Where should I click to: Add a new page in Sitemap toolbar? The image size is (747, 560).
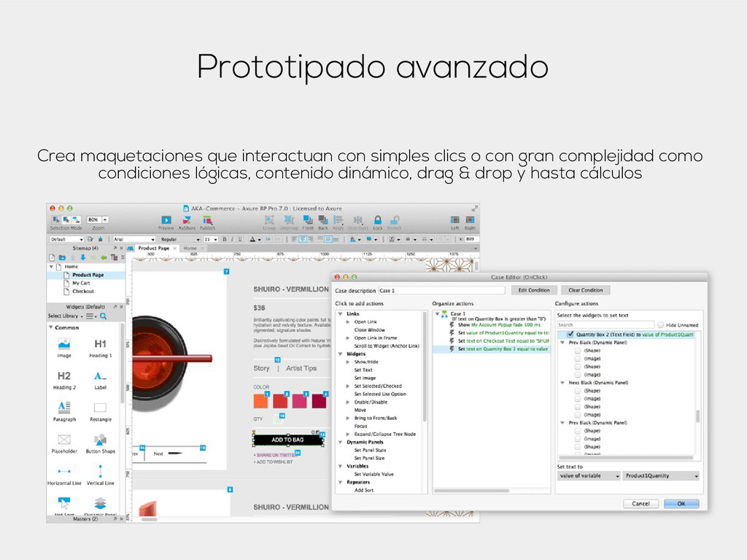52,257
